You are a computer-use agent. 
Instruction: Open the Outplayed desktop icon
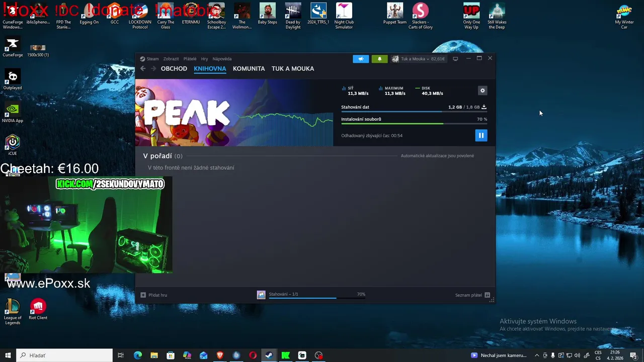(x=13, y=79)
